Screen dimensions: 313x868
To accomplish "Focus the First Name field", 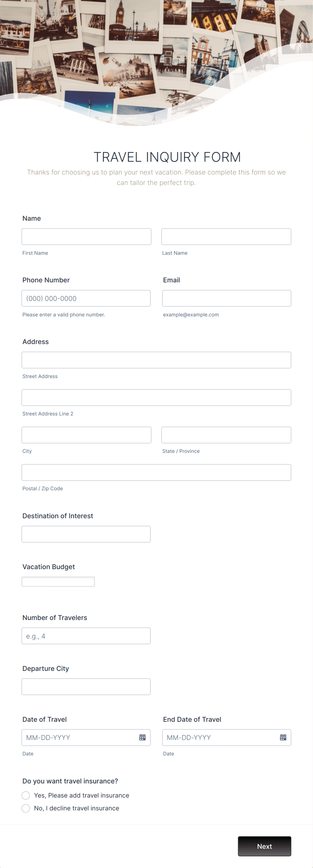I will (86, 237).
